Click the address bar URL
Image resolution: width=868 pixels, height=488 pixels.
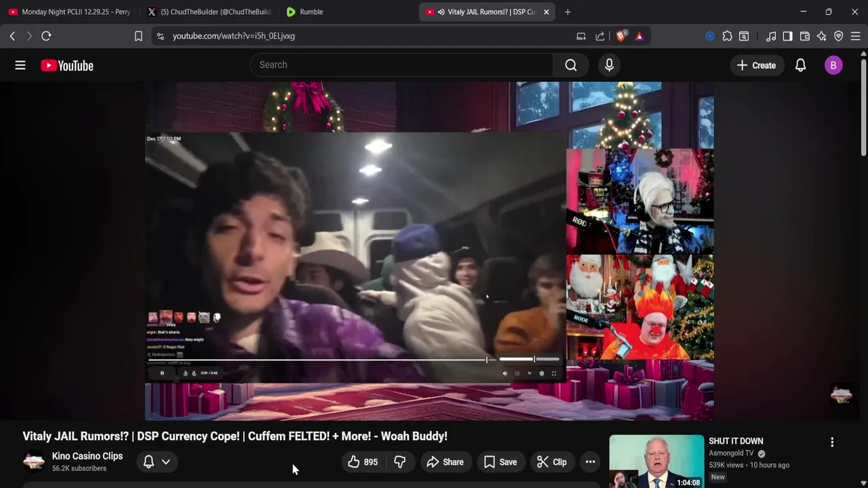click(234, 36)
